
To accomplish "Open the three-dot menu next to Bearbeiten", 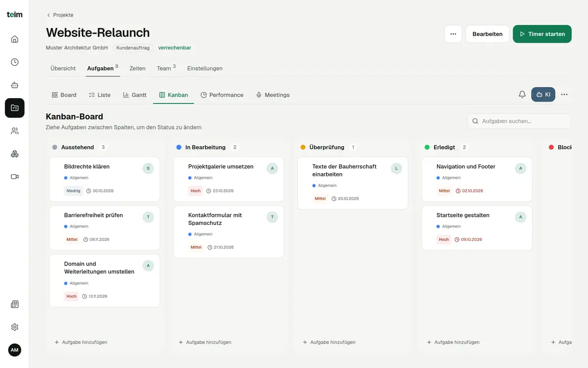I will coord(453,34).
